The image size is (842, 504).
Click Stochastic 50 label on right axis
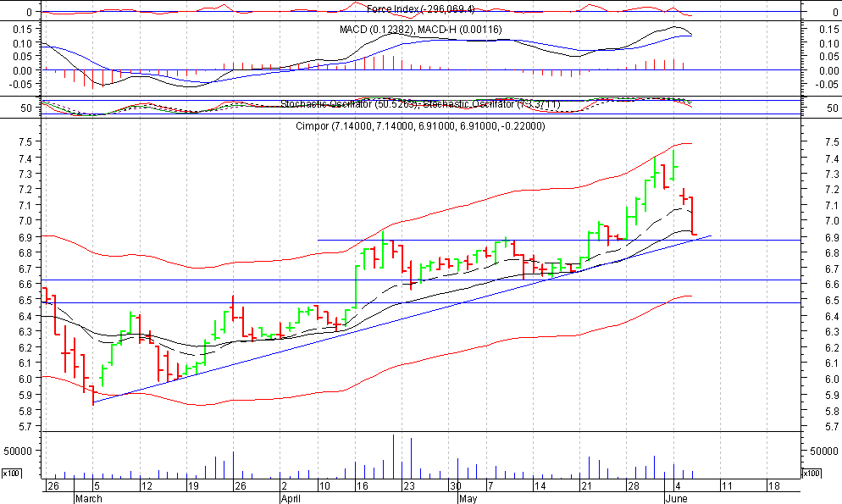pos(833,108)
